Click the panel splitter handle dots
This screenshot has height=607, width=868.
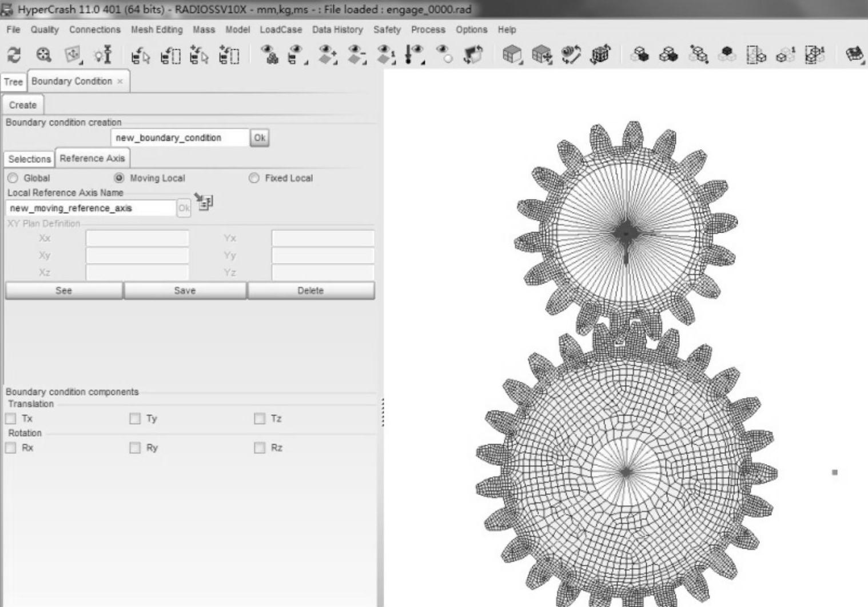tap(383, 412)
